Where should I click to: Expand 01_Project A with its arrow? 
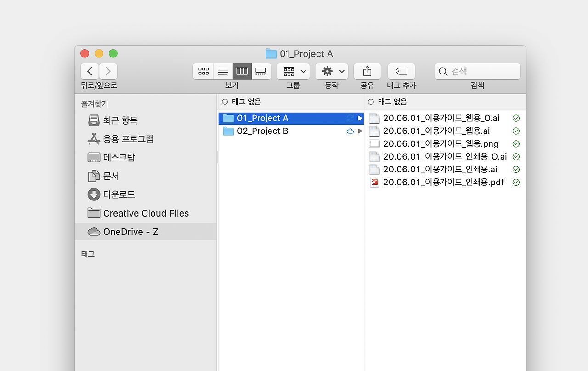[x=360, y=118]
